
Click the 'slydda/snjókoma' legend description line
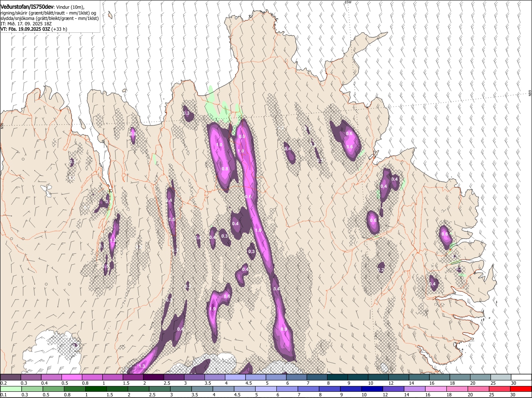[x=49, y=18]
